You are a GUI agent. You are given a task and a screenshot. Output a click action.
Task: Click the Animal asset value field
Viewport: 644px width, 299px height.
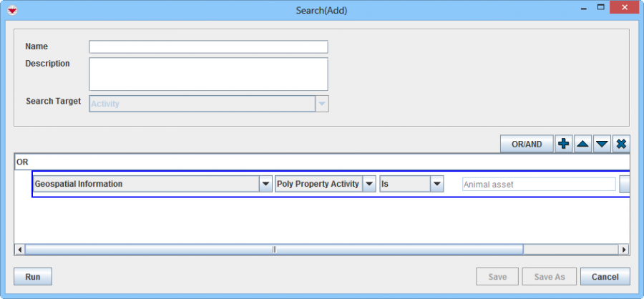[x=539, y=185]
